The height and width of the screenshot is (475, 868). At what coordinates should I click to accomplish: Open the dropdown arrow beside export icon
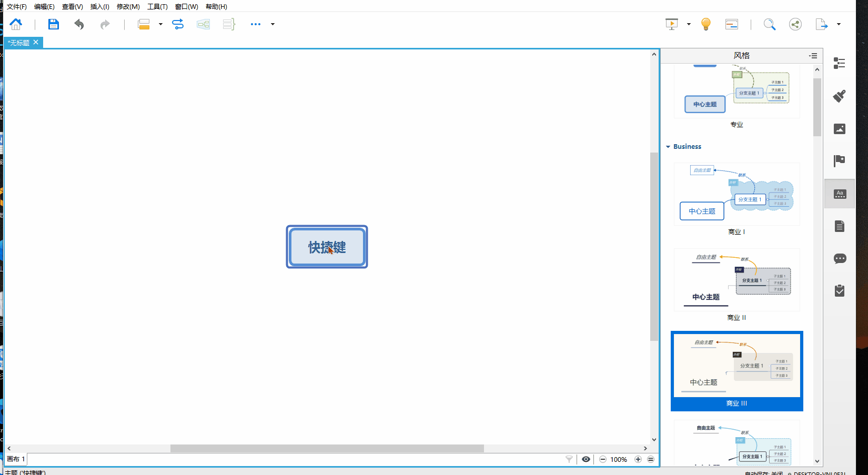(839, 24)
